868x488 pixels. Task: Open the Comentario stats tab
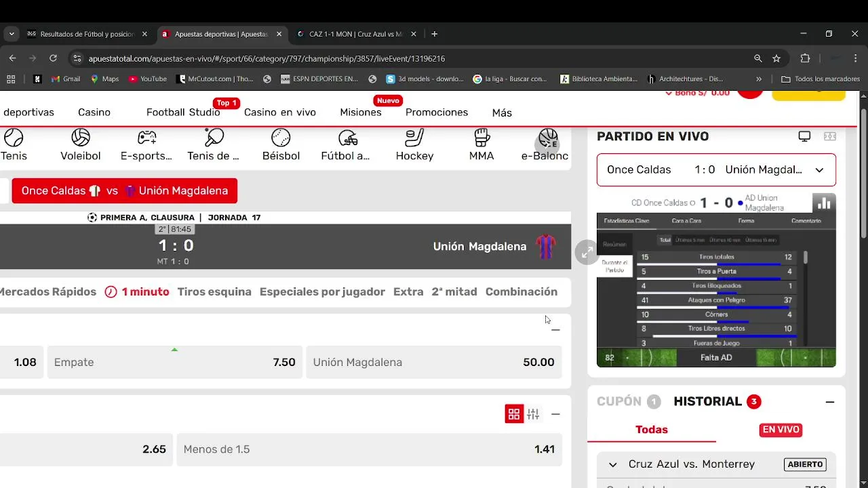(x=806, y=221)
